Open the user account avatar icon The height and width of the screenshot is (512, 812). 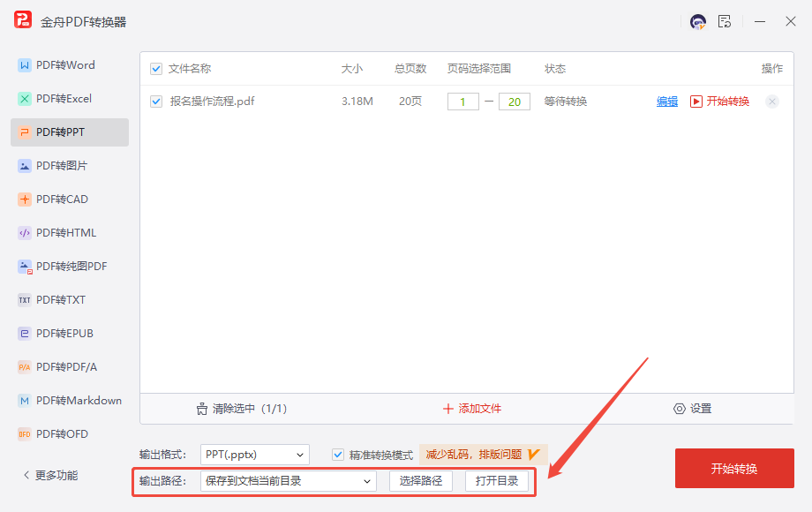click(698, 22)
